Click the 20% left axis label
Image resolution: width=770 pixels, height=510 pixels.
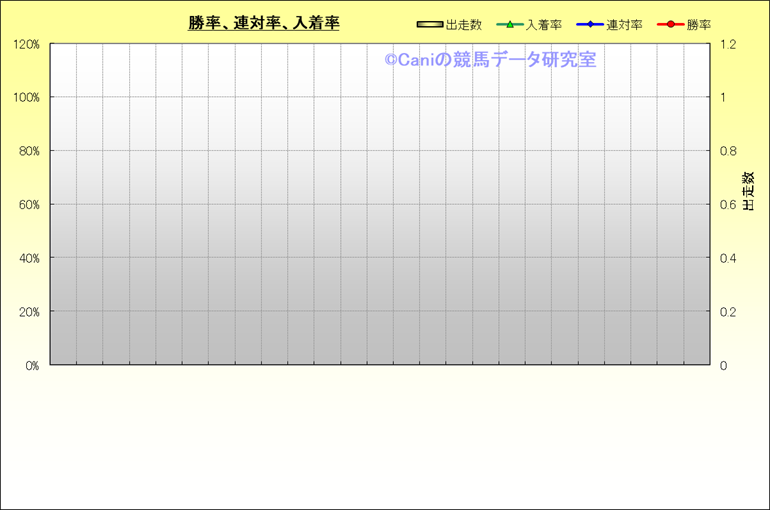pyautogui.click(x=29, y=312)
